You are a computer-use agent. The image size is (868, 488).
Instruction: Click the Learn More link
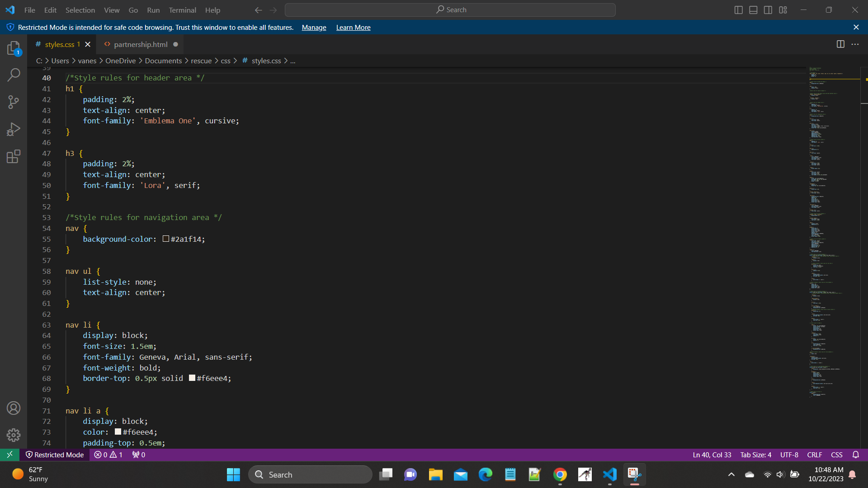click(x=353, y=28)
